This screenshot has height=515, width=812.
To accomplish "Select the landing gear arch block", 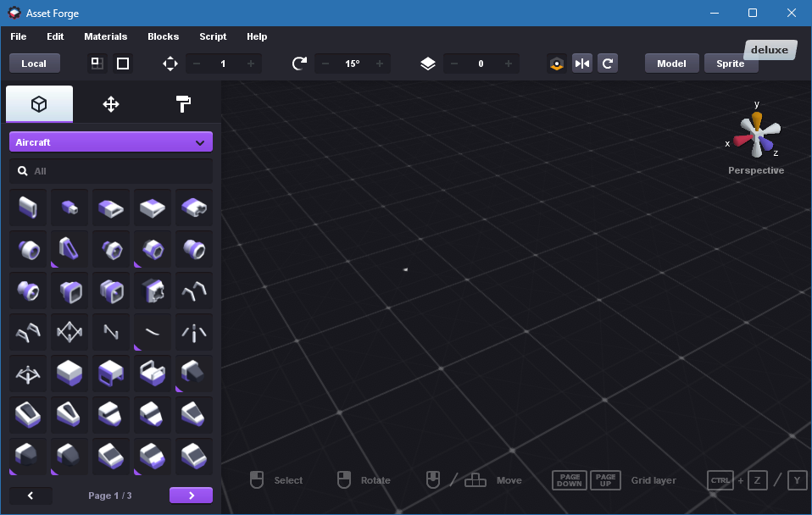I will (x=194, y=291).
